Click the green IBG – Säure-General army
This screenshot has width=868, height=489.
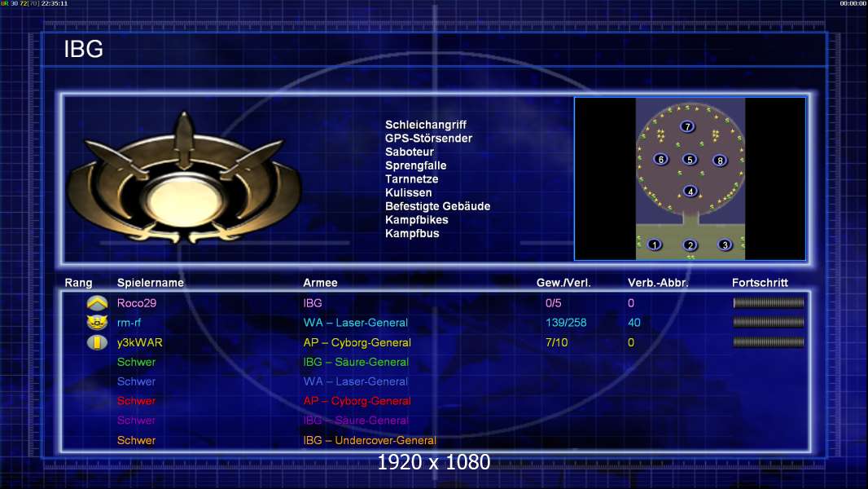coord(356,362)
